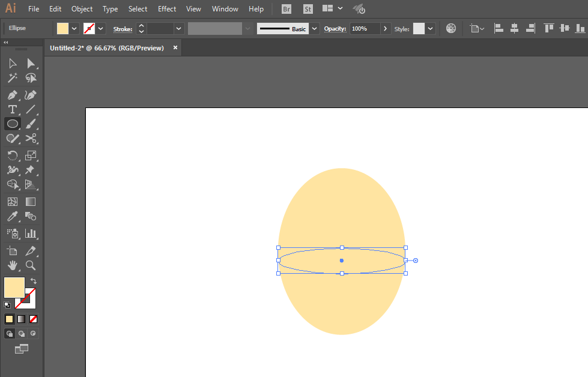The width and height of the screenshot is (588, 377).
Task: Pick the Puppet Warp pin tool
Action: [x=31, y=170]
